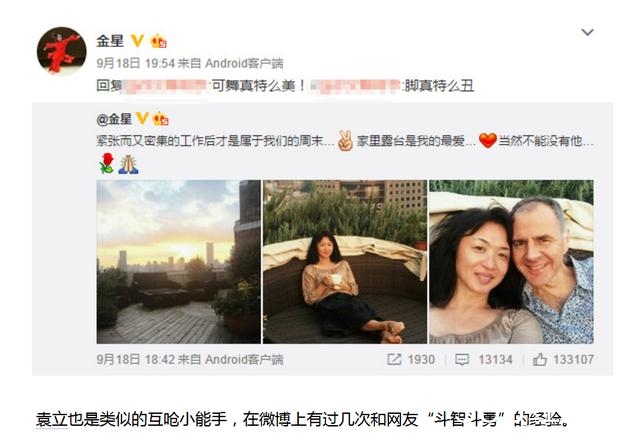Screen dimensions: 640x447
Task: Open 金星 username at top of post
Action: (x=110, y=41)
